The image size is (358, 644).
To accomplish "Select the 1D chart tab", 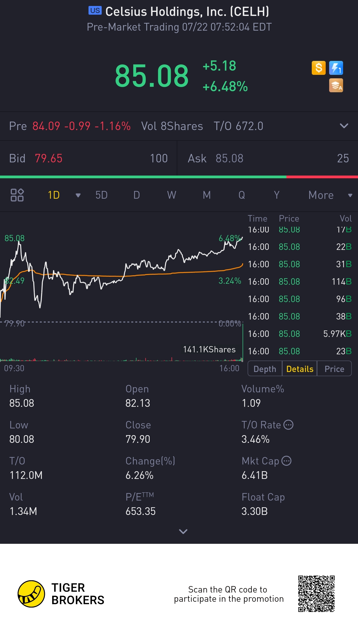I will tap(54, 195).
